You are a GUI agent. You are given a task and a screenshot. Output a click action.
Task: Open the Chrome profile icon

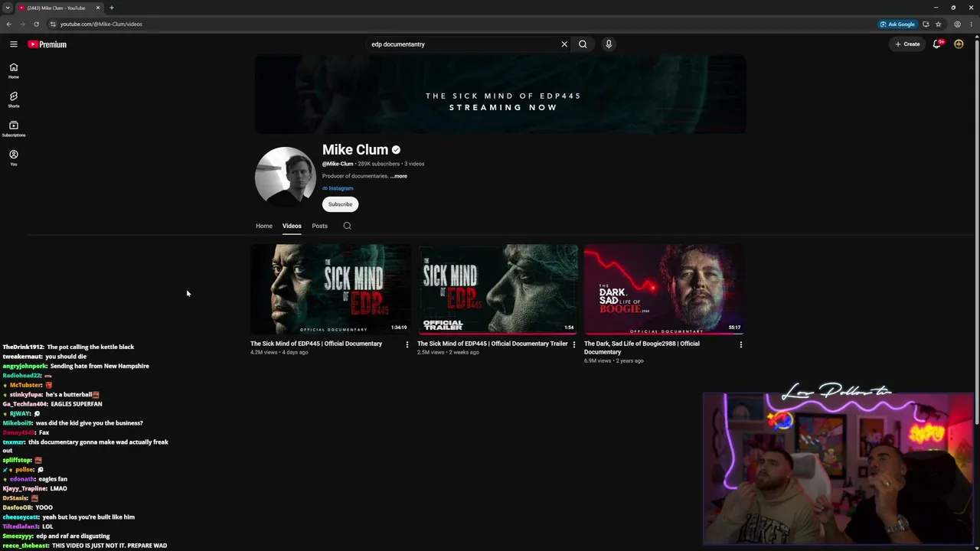tap(957, 24)
